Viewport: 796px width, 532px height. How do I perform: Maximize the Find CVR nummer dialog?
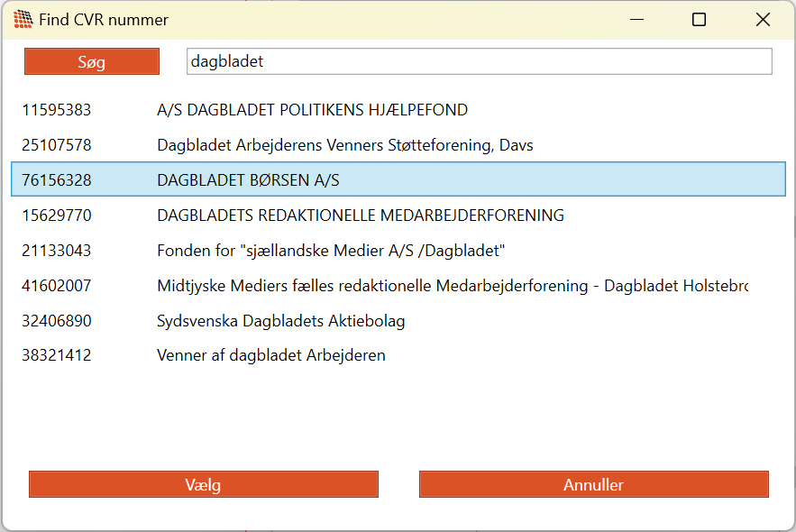(x=699, y=19)
